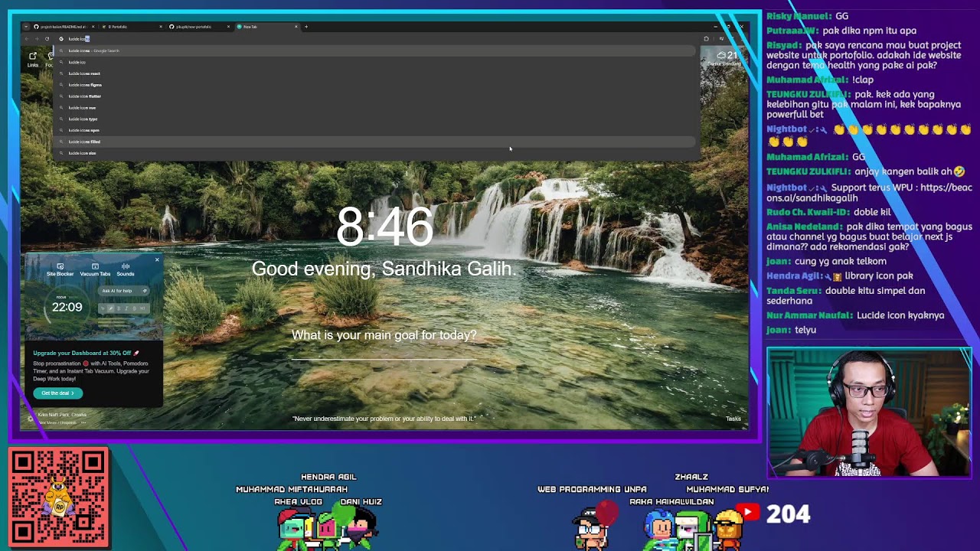980x551 pixels.
Task: Select the 'lucide icons filled' suggestion
Action: [x=375, y=142]
